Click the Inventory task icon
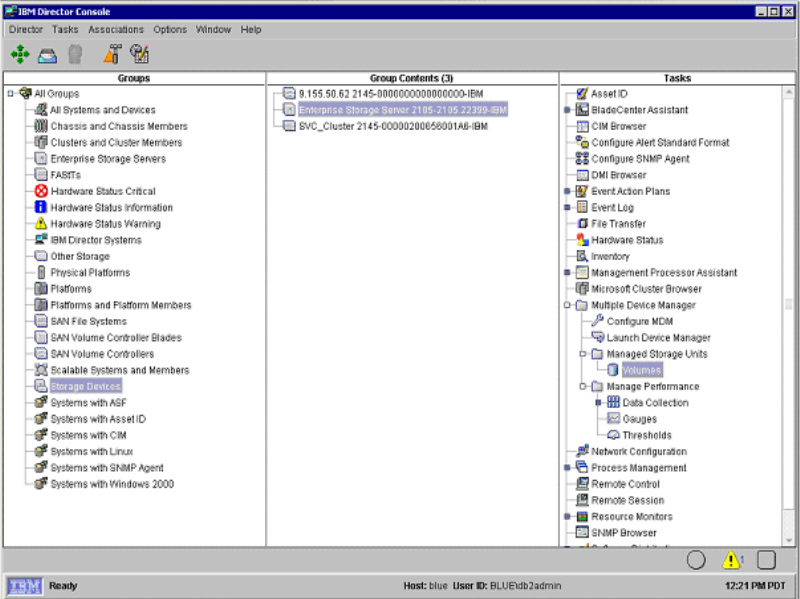 [582, 256]
